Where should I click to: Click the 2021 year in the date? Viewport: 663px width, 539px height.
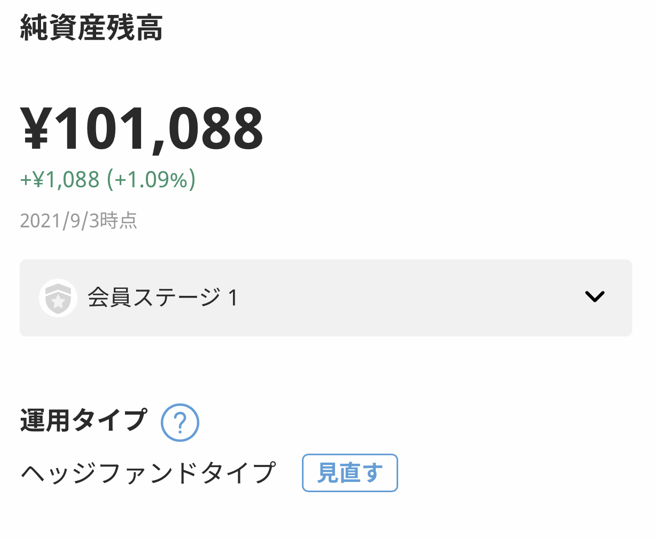(x=39, y=221)
